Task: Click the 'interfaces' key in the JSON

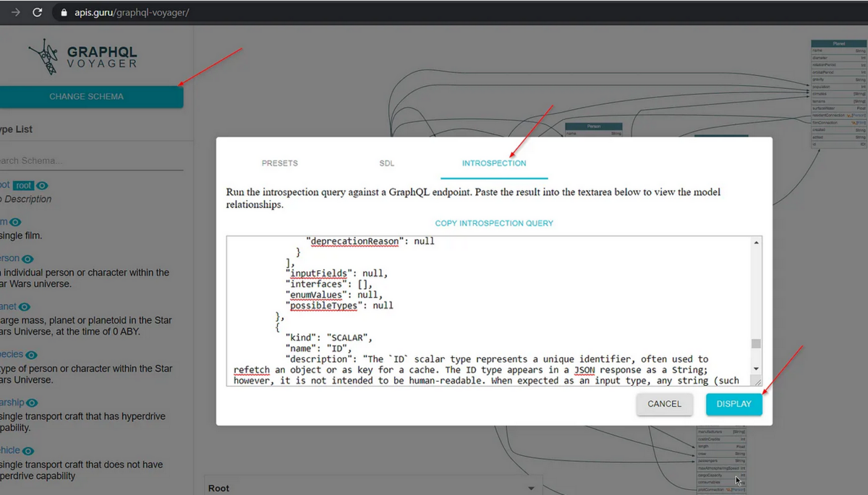Action: tap(316, 284)
